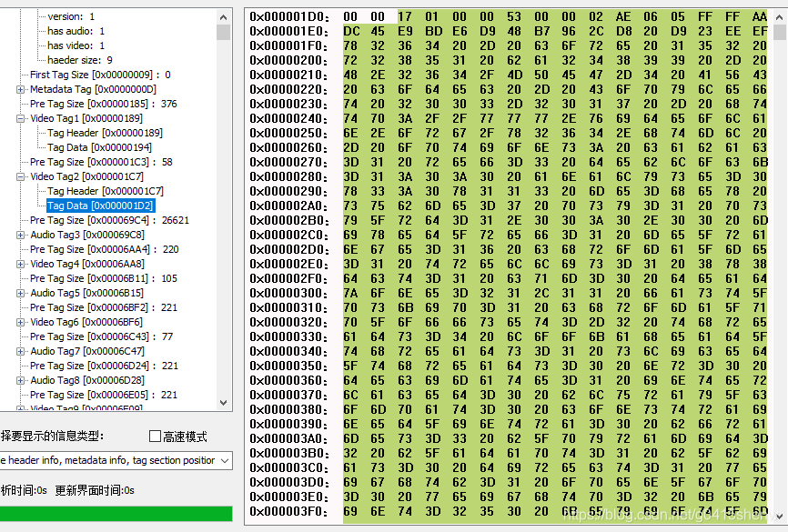Select the Audio Tag7 [0x00006C47] label
Viewport: 788px width, 532px height.
click(x=87, y=352)
